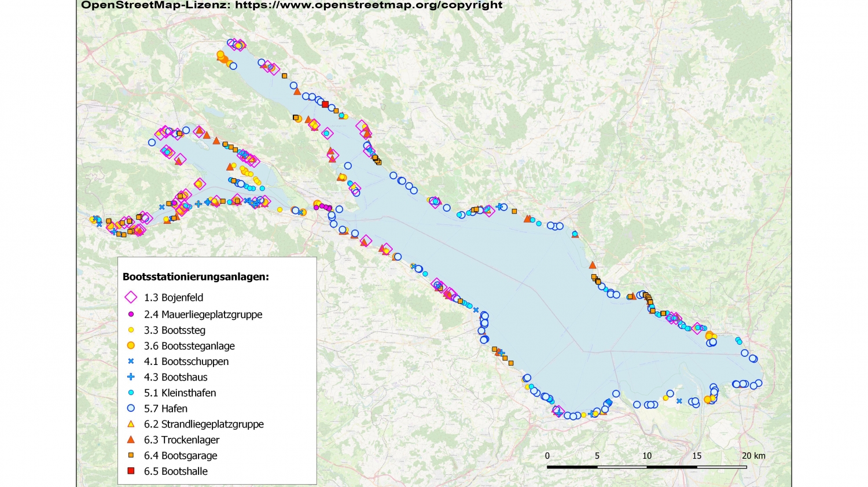Screen dimensions: 868x487
Task: Click the '4.3 Bootshaus' legend label
Action: [175, 377]
